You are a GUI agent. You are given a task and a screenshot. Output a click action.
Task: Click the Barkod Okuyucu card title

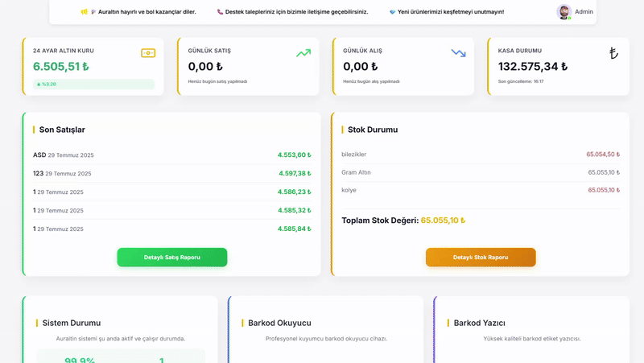pyautogui.click(x=279, y=324)
